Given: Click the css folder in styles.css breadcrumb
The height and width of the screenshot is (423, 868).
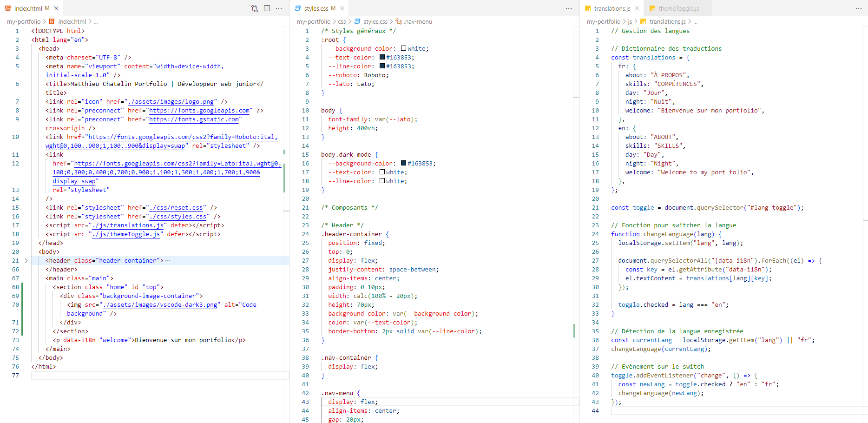Looking at the screenshot, I should point(342,22).
